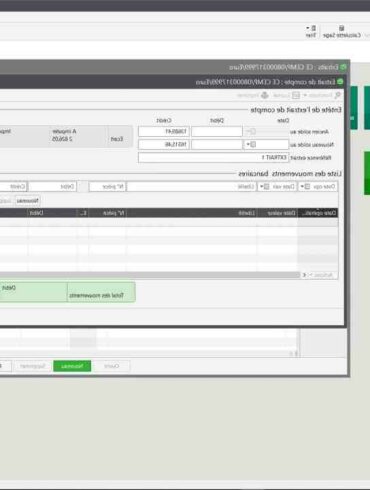This screenshot has height=490, width=370.
Task: Click the Nouveau button under movements entry
Action: click(x=28, y=201)
